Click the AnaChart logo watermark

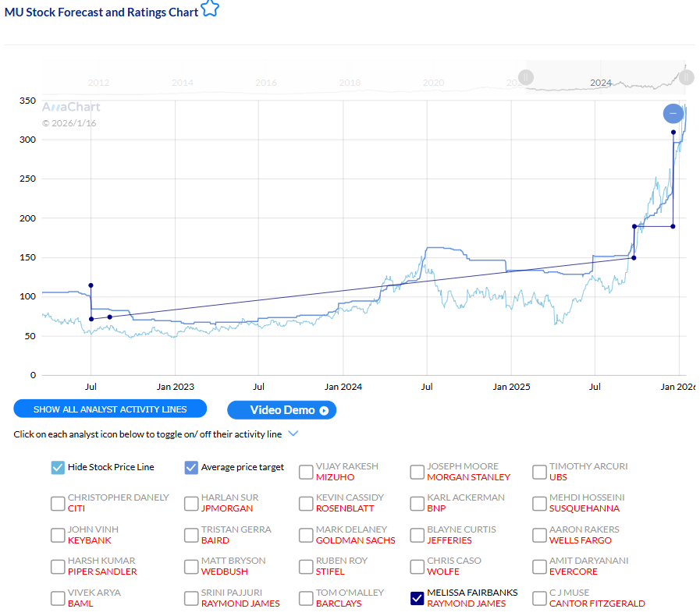click(71, 108)
